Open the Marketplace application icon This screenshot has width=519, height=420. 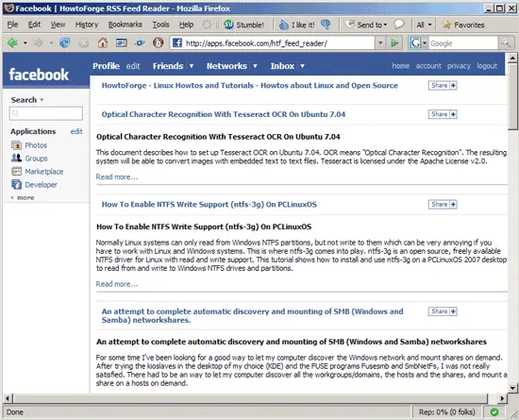click(16, 172)
